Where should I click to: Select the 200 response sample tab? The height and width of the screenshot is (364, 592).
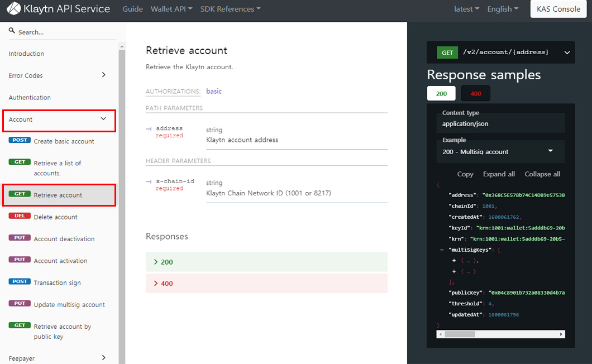[441, 94]
